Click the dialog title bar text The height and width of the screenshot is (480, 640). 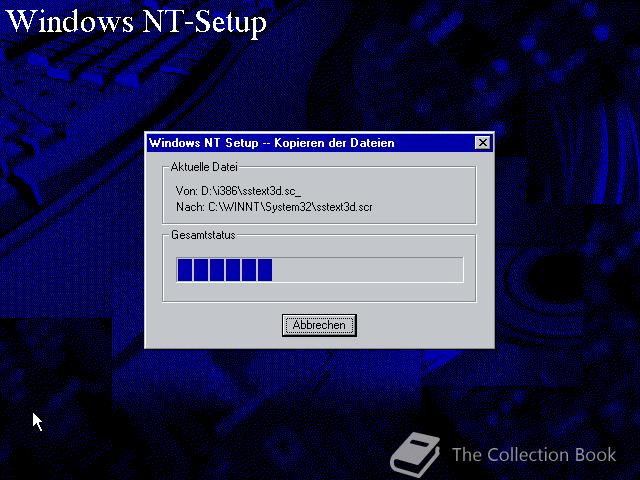tap(272, 143)
